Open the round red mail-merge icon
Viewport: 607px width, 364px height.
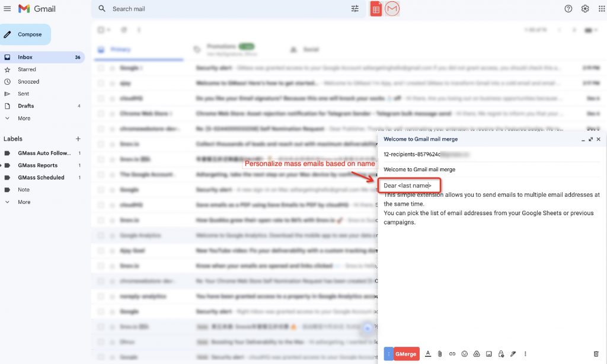pos(392,8)
